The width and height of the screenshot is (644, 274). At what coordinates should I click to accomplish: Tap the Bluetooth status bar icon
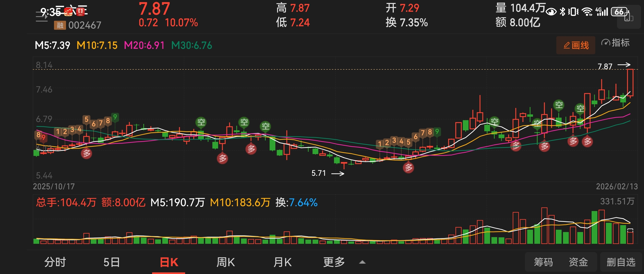[562, 12]
